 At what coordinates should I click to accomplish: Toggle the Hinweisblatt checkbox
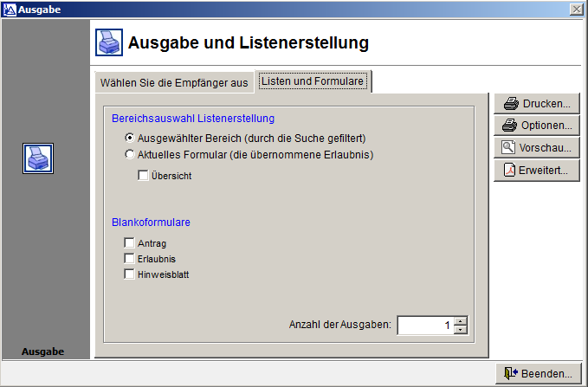130,274
